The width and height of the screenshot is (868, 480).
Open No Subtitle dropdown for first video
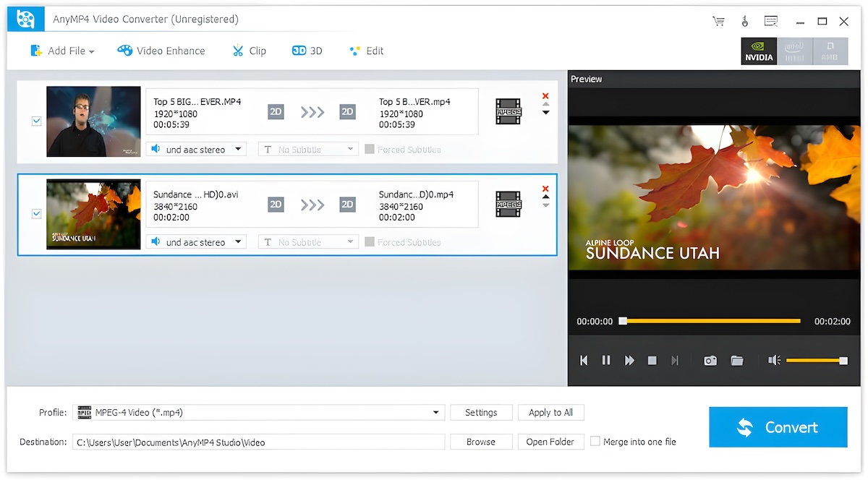308,150
